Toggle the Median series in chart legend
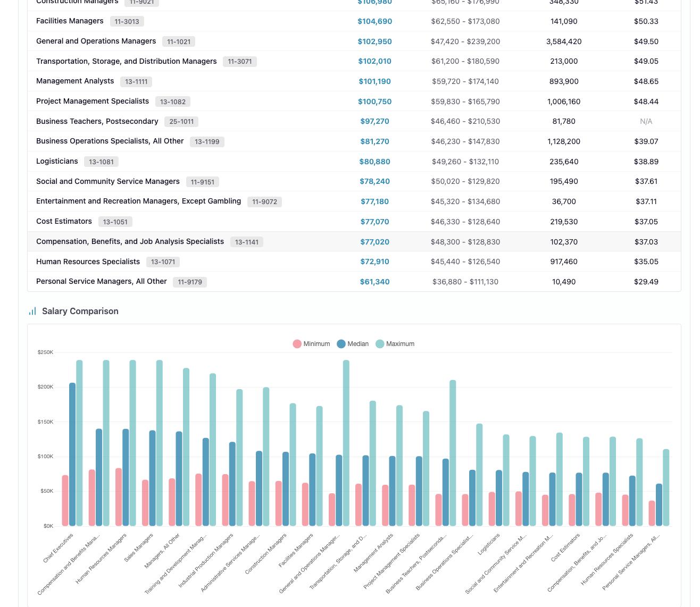This screenshot has height=607, width=700. coord(353,344)
